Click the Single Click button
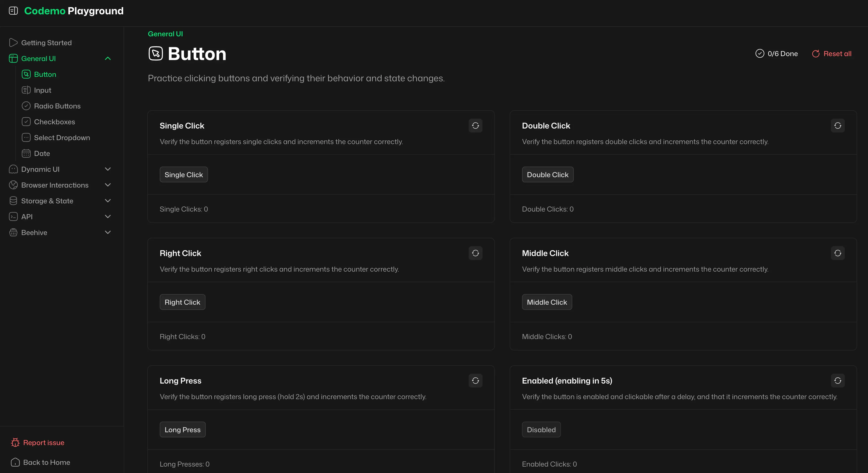This screenshot has height=473, width=868. [x=184, y=175]
